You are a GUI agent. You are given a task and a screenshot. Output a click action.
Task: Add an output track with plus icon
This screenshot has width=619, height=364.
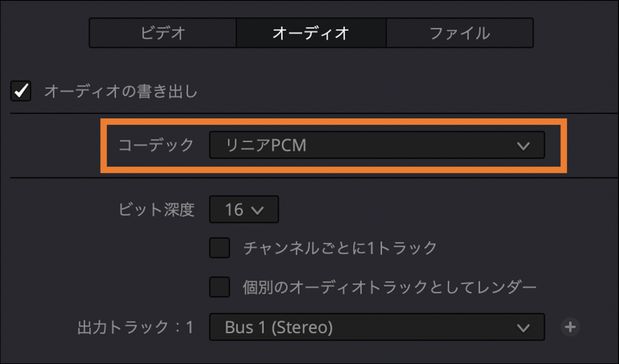pos(570,327)
